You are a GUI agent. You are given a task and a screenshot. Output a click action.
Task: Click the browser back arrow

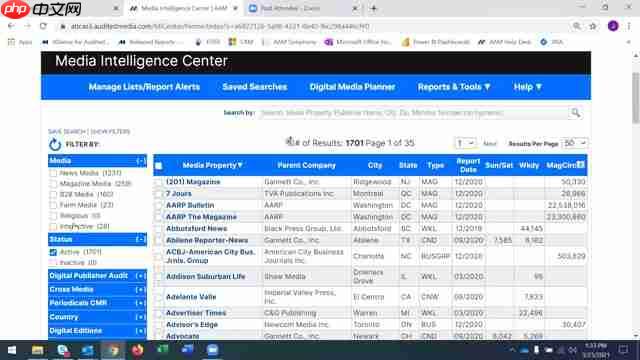coord(11,26)
